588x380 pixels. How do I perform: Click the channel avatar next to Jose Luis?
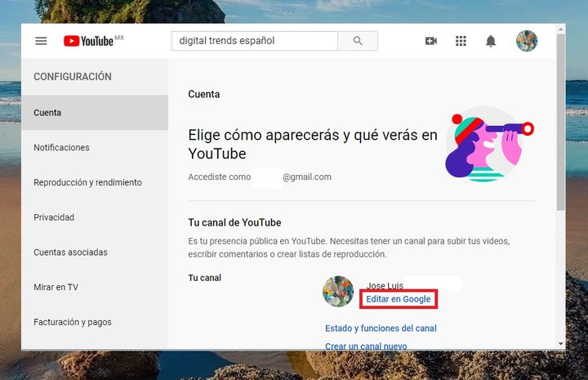click(338, 292)
